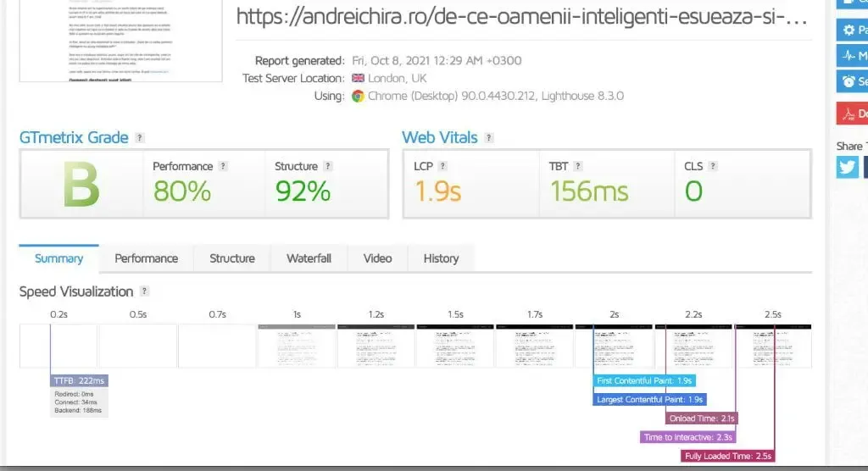Click the 80% performance score

point(182,191)
